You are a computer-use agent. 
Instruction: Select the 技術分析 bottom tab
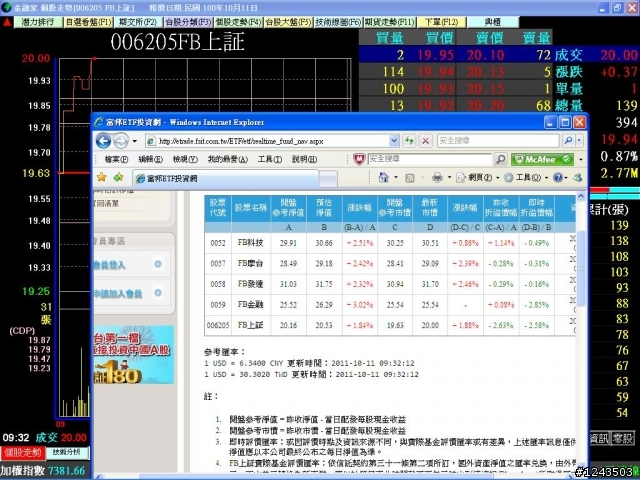click(67, 452)
